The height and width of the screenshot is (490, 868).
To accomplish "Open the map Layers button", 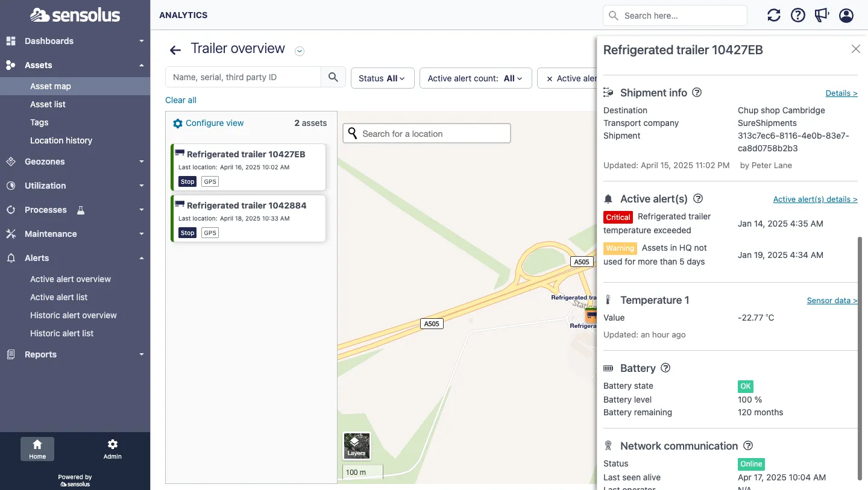I will 356,446.
